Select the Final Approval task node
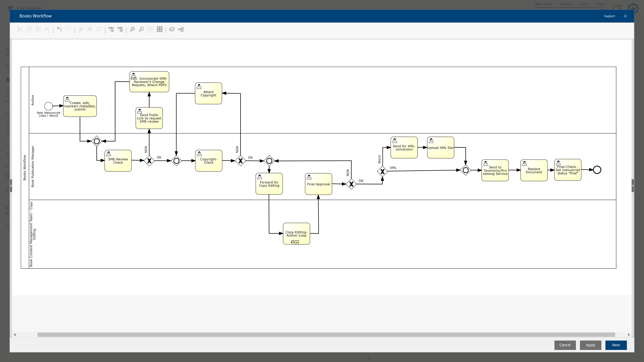644x362 pixels. pyautogui.click(x=318, y=184)
